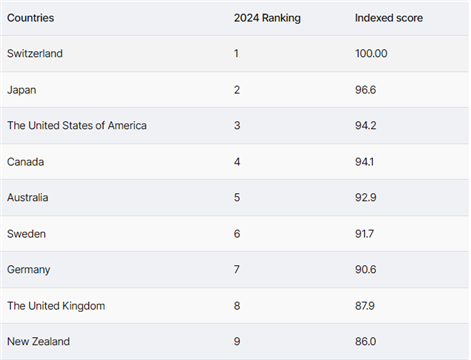Click ranking number 8 cell
The height and width of the screenshot is (360, 471).
click(237, 306)
